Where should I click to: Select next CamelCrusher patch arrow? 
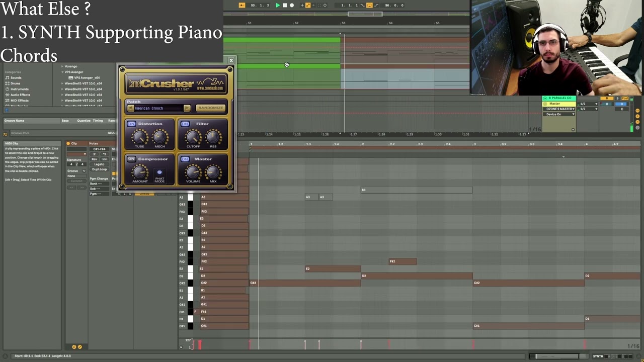click(187, 108)
